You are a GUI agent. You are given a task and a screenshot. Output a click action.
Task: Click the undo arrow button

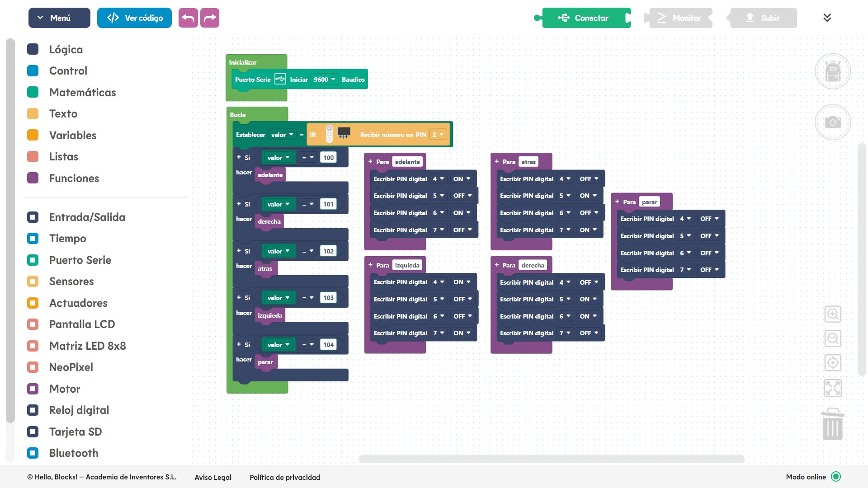tap(188, 18)
